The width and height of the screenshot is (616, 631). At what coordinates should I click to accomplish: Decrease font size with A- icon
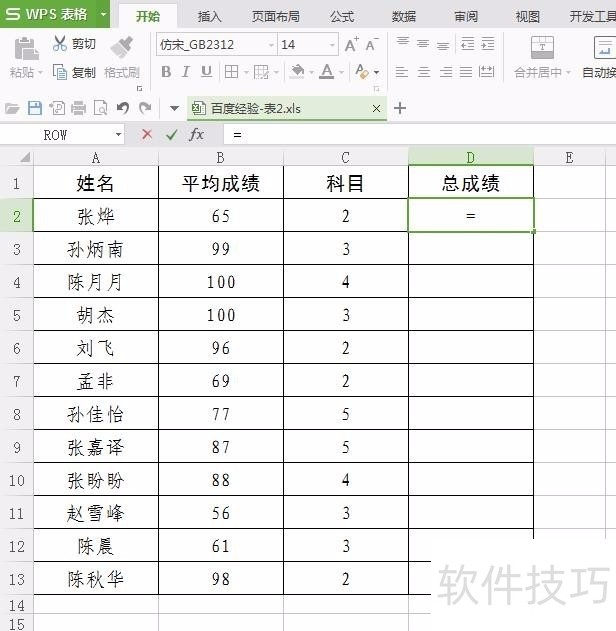[372, 44]
